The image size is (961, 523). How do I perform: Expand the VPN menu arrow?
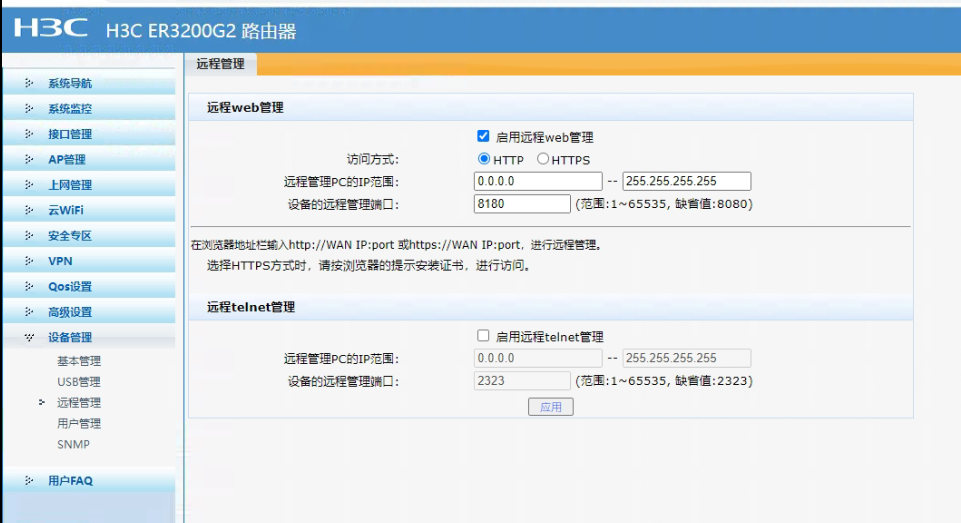pyautogui.click(x=29, y=261)
